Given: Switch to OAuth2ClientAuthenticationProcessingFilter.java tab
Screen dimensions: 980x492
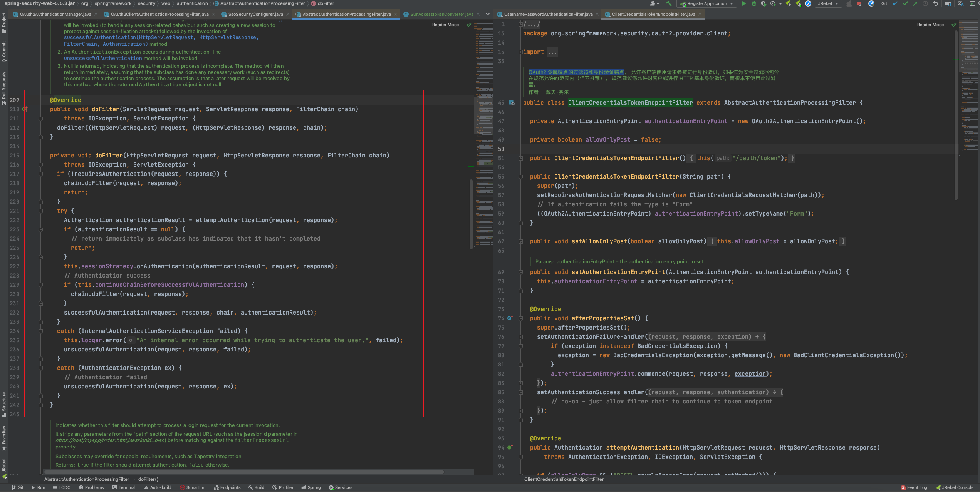Looking at the screenshot, I should pyautogui.click(x=159, y=14).
